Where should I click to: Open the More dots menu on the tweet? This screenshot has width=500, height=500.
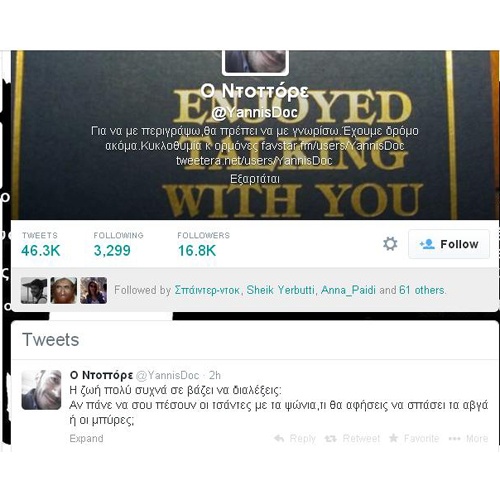(454, 439)
